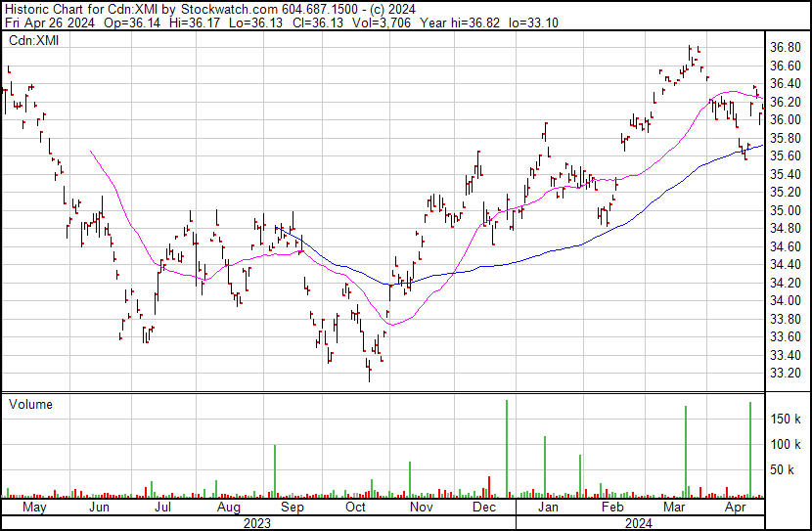Click the 36.80 price axis label
This screenshot has width=812, height=531.
click(786, 48)
